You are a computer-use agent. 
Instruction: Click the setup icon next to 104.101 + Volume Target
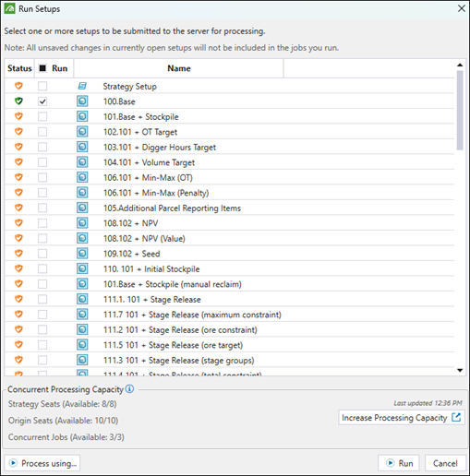[x=82, y=162]
